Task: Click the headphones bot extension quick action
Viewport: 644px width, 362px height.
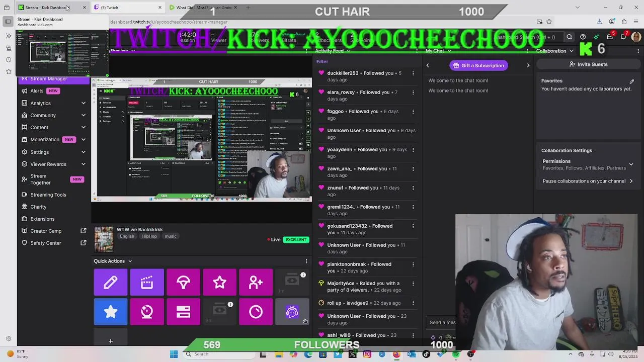Action: pyautogui.click(x=292, y=312)
